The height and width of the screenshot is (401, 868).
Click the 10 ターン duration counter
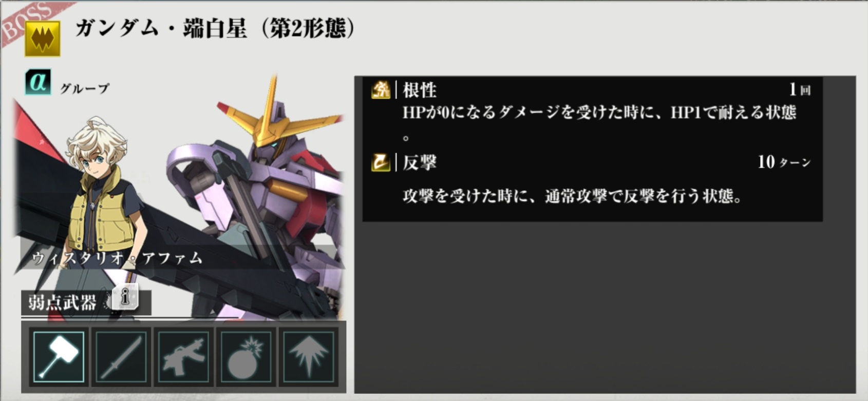click(784, 162)
